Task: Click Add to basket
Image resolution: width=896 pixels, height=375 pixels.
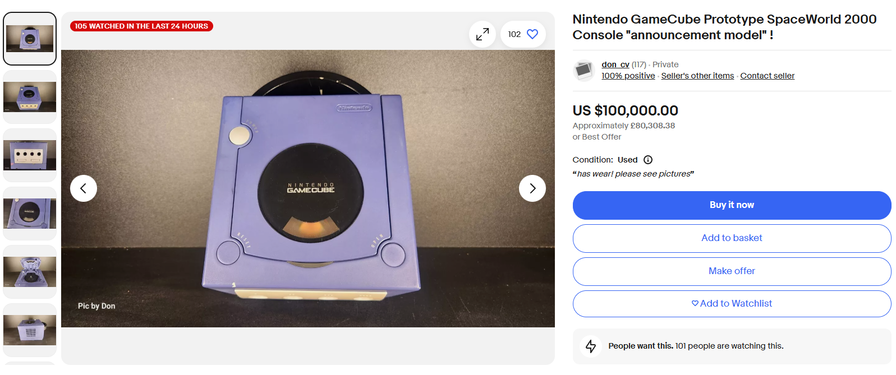Action: tap(732, 238)
